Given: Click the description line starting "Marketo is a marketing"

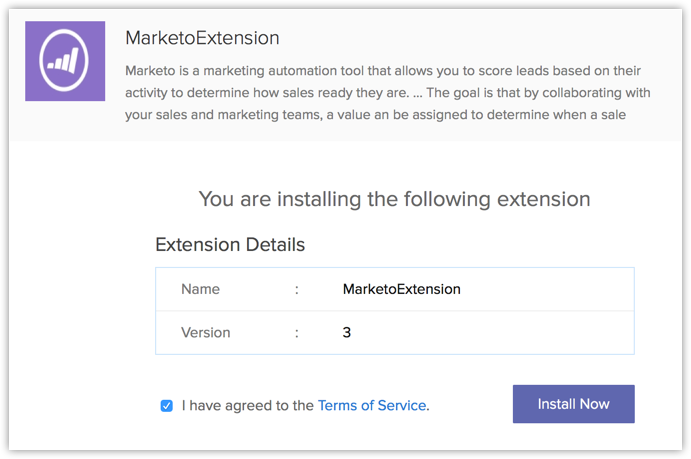Looking at the screenshot, I should (x=383, y=72).
